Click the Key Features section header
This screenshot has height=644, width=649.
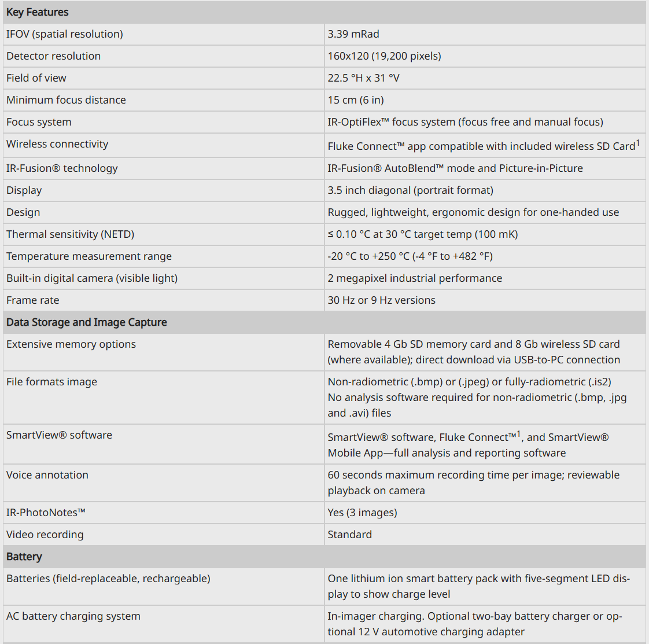[x=37, y=12]
